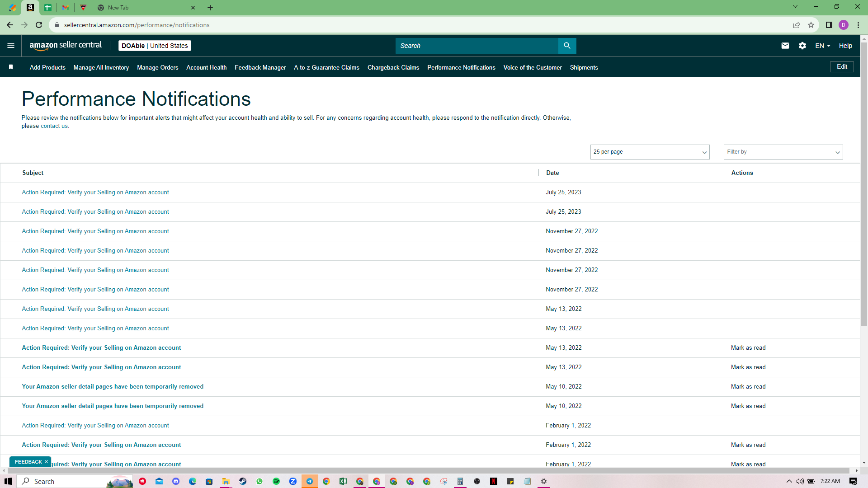The width and height of the screenshot is (868, 488).
Task: Open the hamburger navigation menu
Action: [x=11, y=46]
